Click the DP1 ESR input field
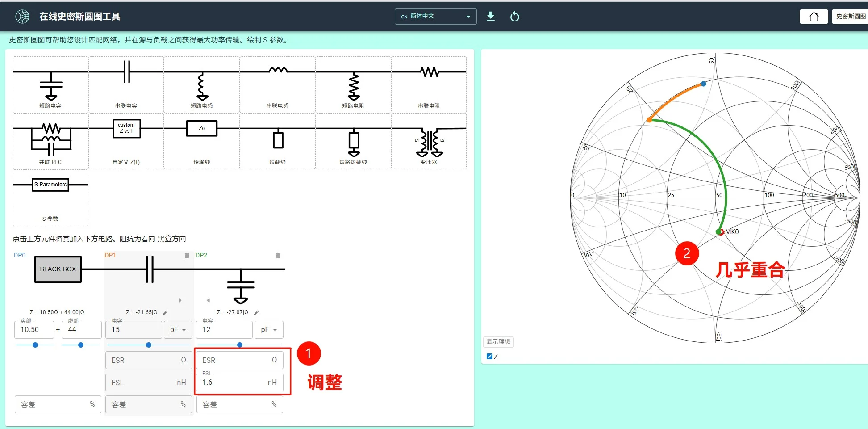This screenshot has width=868, height=429. pos(149,360)
